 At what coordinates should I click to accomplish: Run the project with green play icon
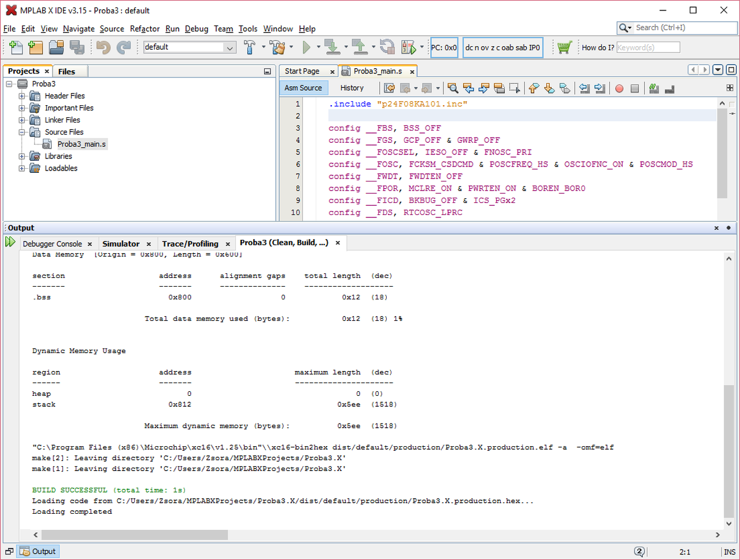[306, 47]
